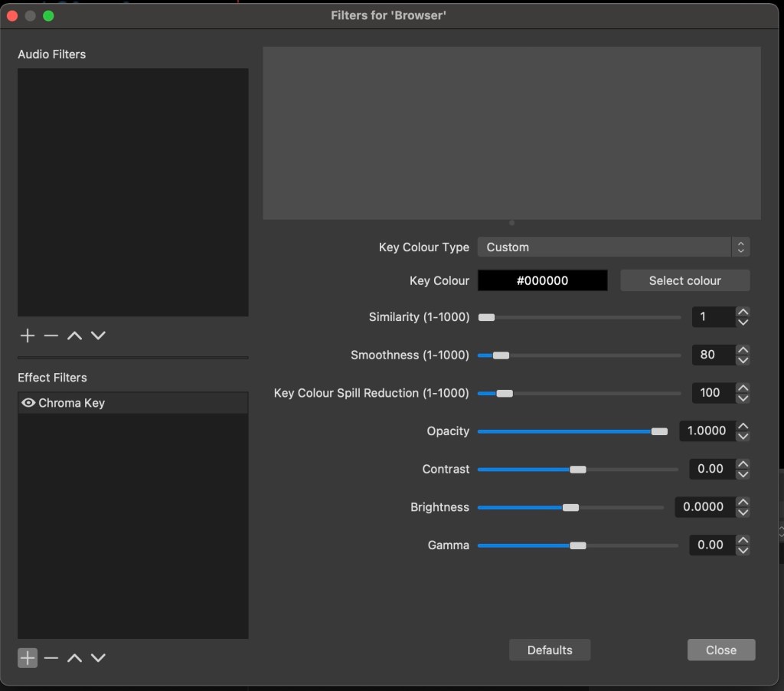Increase Similarity value with up stepper
This screenshot has width=784, height=691.
click(743, 312)
